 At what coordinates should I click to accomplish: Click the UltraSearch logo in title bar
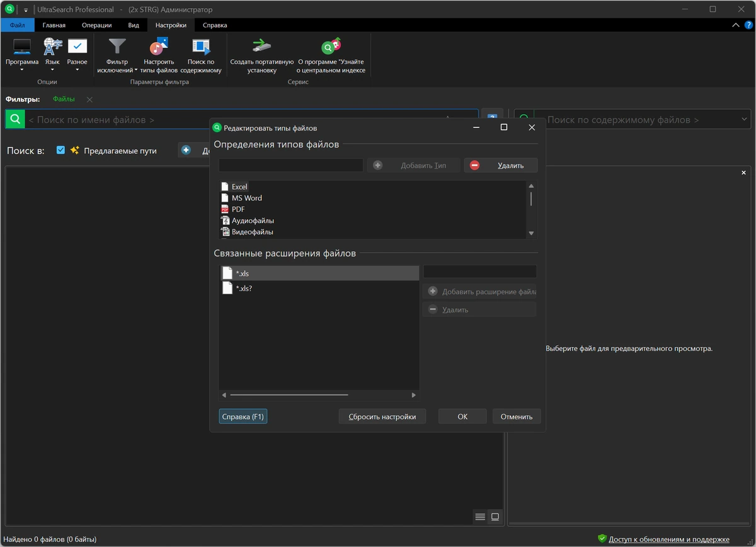(9, 9)
